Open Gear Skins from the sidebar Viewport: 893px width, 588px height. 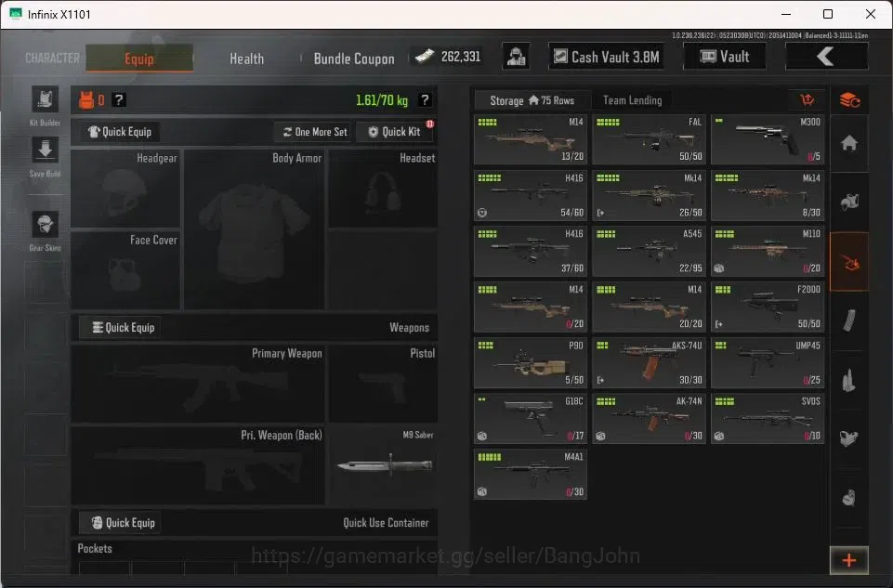tap(45, 225)
